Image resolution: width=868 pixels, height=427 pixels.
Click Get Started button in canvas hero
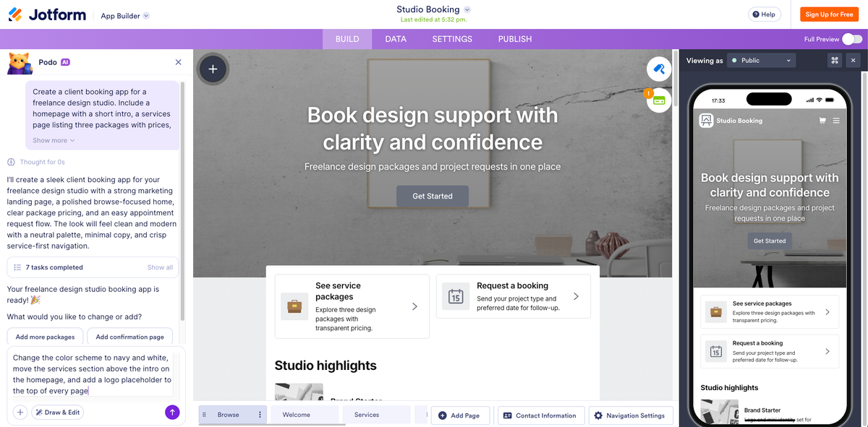coord(433,196)
